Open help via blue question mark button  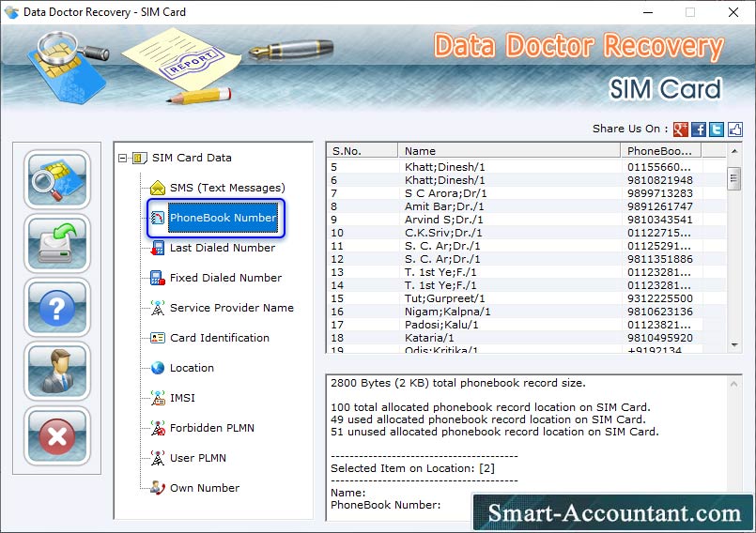[57, 308]
